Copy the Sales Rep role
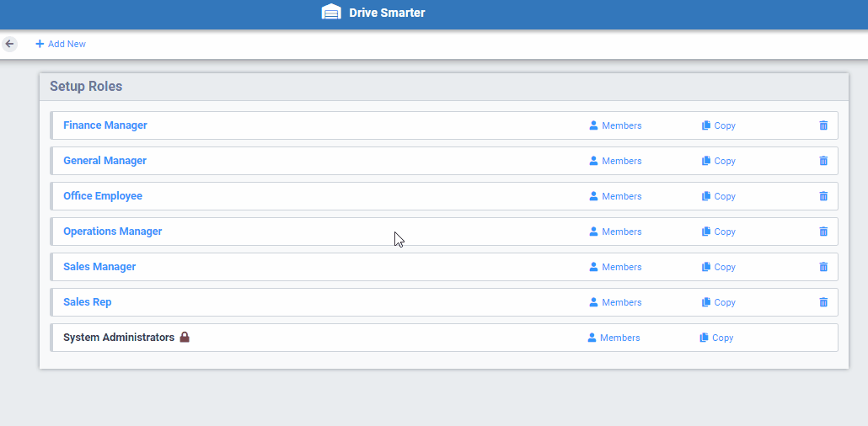The width and height of the screenshot is (868, 426). tap(719, 302)
